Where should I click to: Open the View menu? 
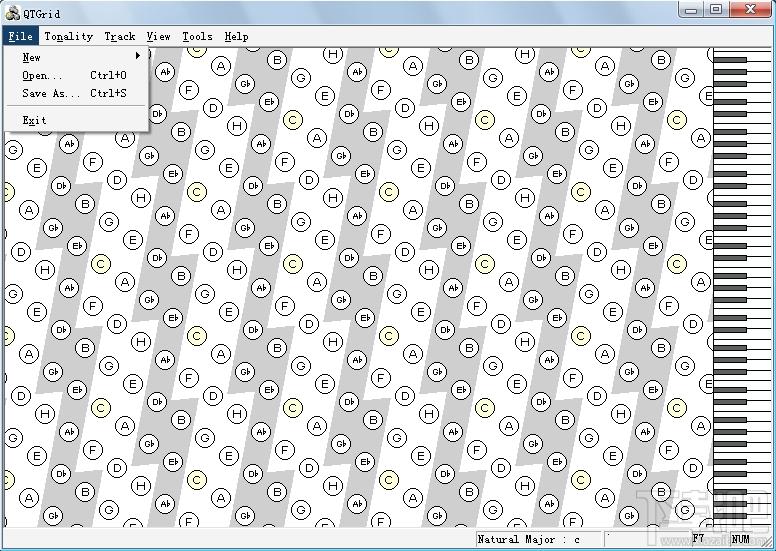(158, 36)
